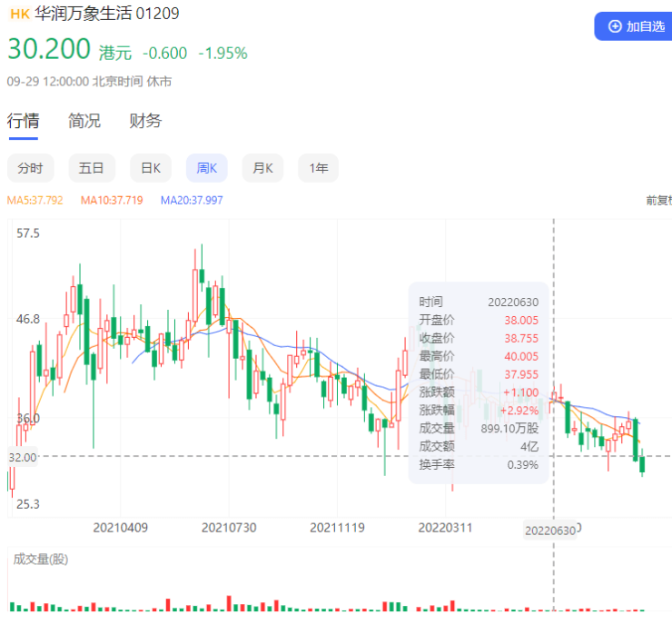Click the 成交量(股) volume panel label
672x625 pixels.
tap(41, 560)
